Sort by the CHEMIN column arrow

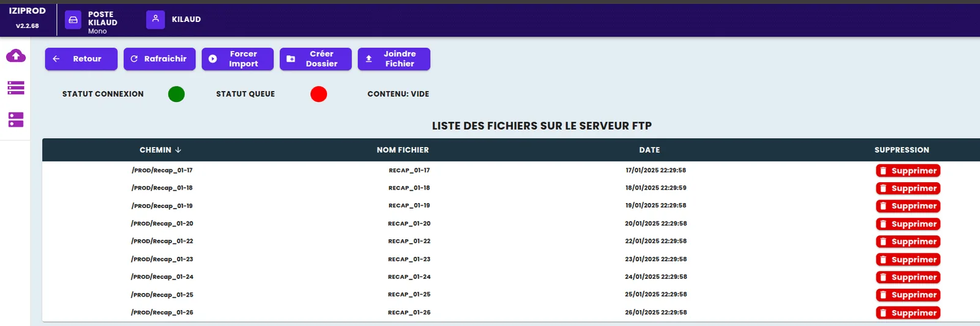tap(178, 150)
